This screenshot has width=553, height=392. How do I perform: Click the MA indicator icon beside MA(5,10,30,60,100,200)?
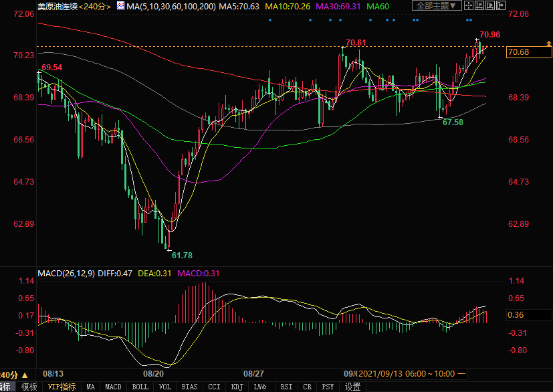point(120,6)
